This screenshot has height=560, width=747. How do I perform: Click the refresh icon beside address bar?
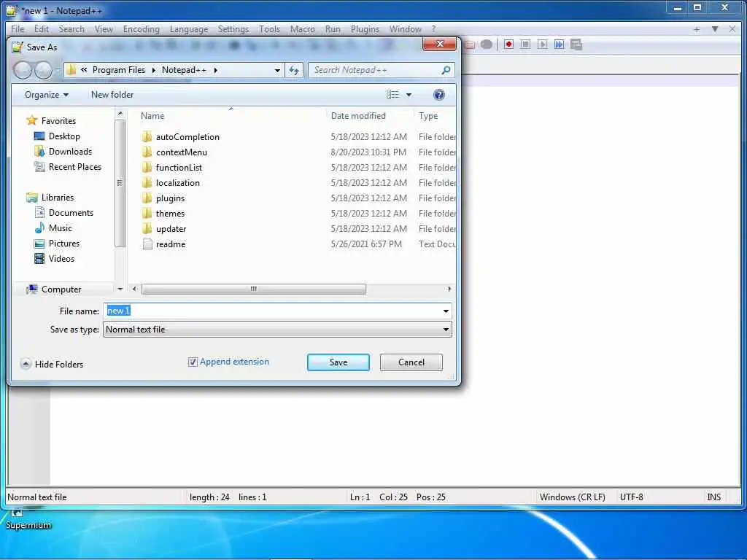pos(294,71)
